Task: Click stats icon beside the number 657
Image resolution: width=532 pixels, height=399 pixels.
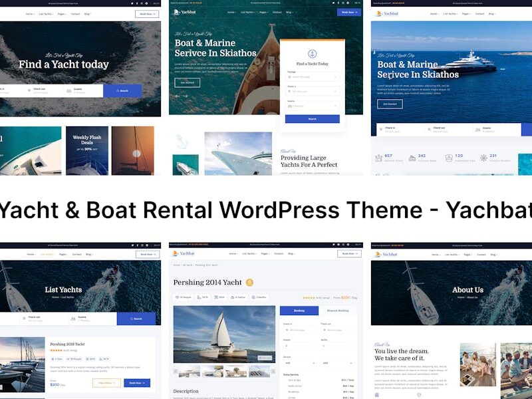Action: tap(378, 158)
